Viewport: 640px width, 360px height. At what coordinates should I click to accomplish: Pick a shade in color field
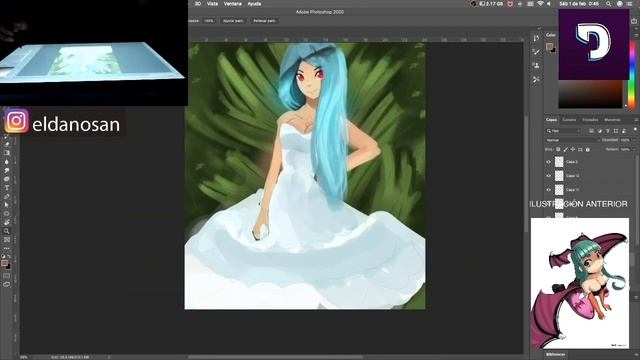coord(591,94)
